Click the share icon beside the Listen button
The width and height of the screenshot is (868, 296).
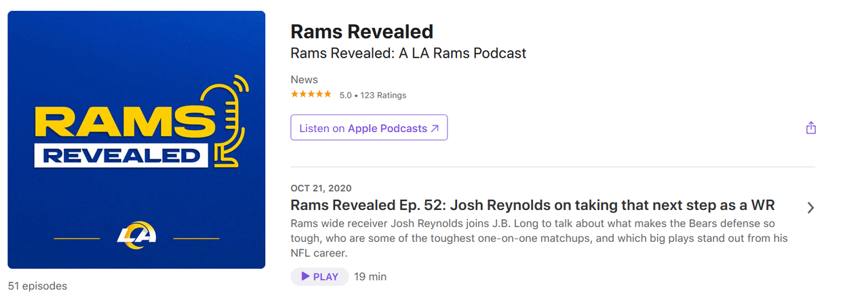[x=810, y=127]
